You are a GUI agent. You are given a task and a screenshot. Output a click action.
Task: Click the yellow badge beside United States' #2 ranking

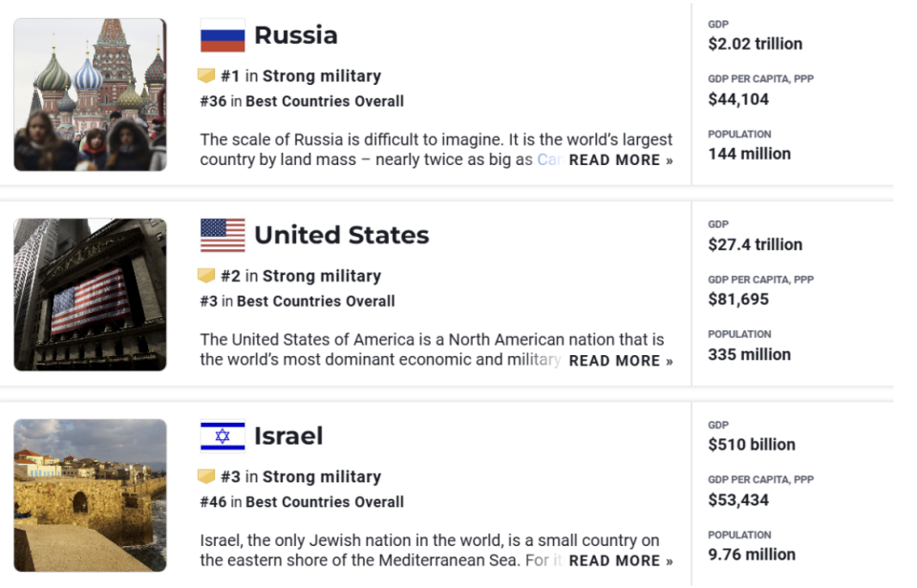coord(206,276)
